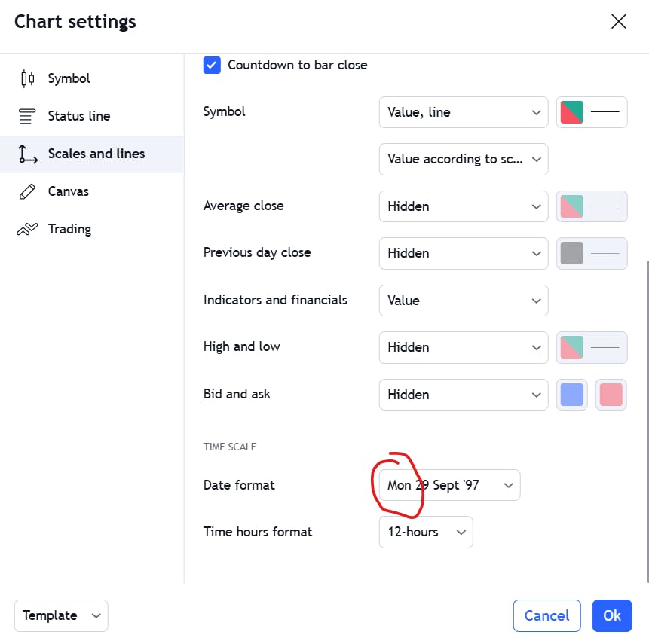Open the Date format dropdown
This screenshot has height=644, width=649.
(x=449, y=485)
